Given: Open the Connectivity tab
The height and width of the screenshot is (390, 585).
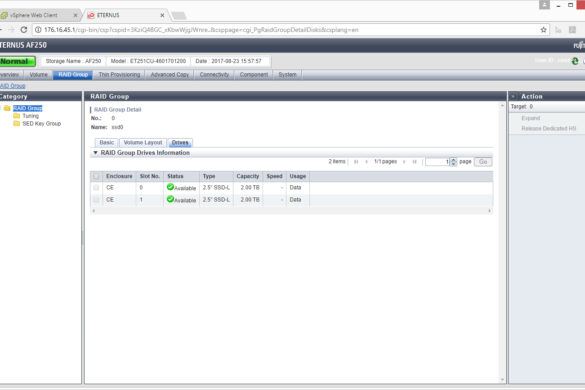Looking at the screenshot, I should pos(214,75).
